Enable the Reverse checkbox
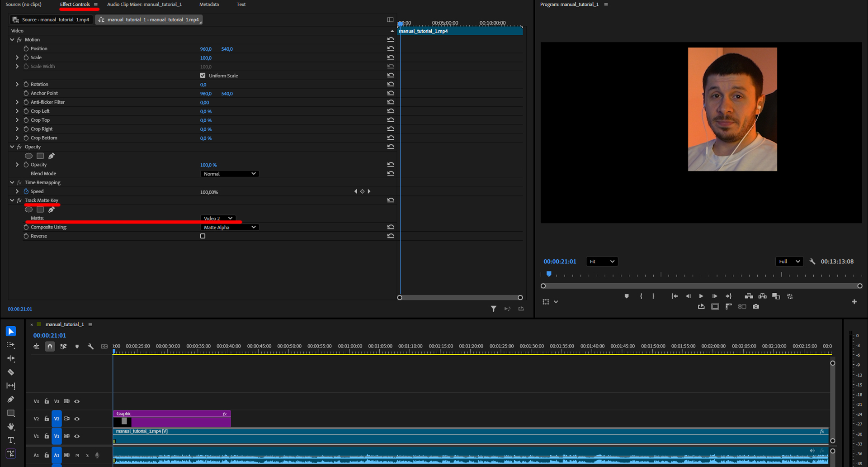The image size is (868, 467). pyautogui.click(x=203, y=236)
